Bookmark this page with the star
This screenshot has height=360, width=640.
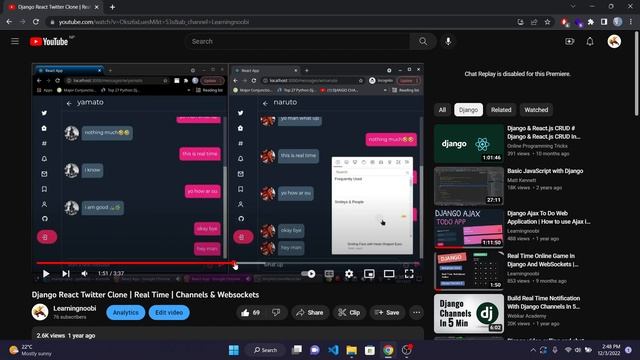click(x=547, y=22)
